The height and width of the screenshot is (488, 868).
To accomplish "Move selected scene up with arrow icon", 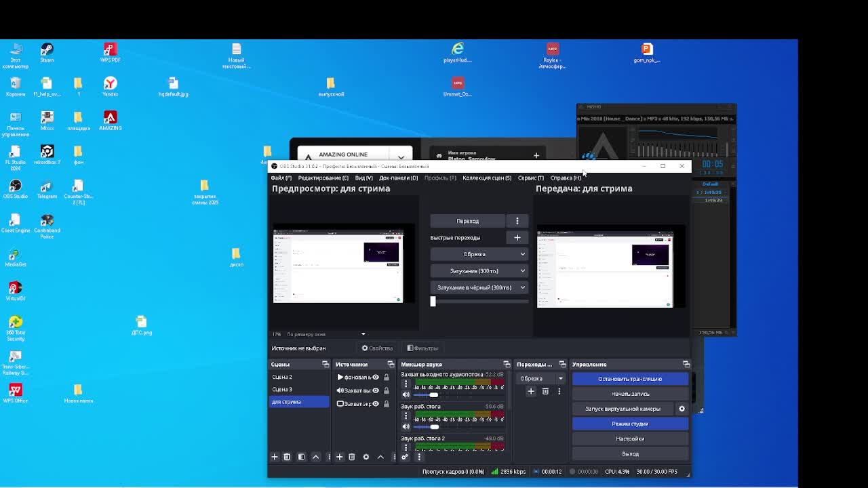I will [315, 457].
